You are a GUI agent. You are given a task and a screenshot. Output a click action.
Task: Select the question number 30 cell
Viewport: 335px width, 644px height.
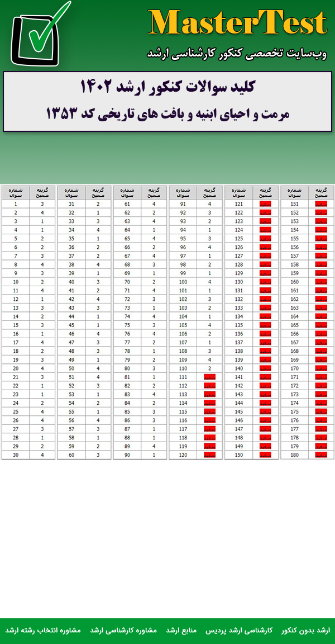16,455
